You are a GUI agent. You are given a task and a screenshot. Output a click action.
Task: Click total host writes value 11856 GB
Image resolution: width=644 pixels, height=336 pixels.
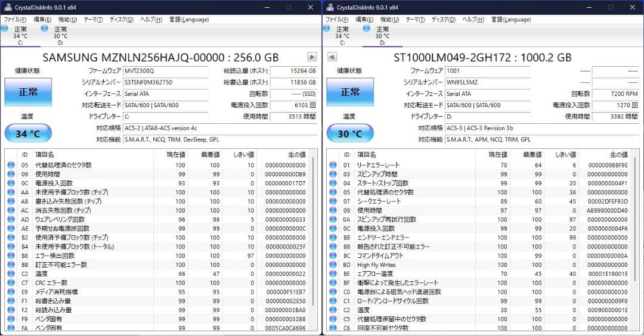tap(293, 82)
